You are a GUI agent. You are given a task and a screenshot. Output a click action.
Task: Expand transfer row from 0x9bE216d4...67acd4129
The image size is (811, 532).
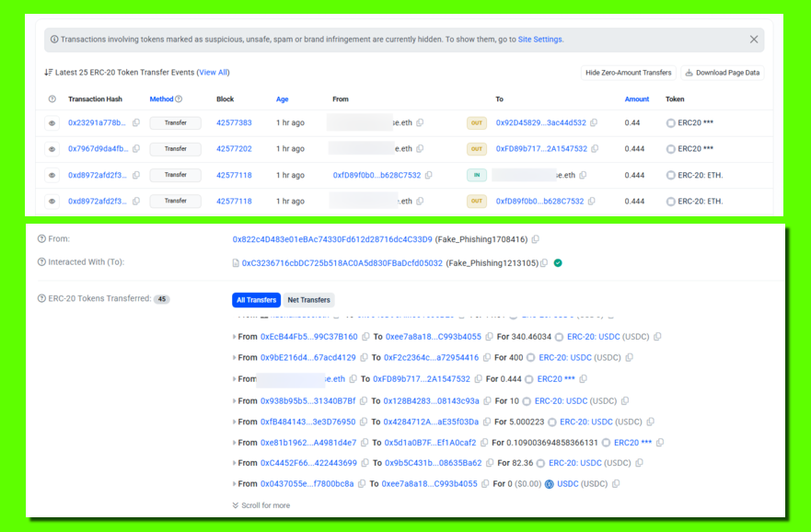(234, 358)
